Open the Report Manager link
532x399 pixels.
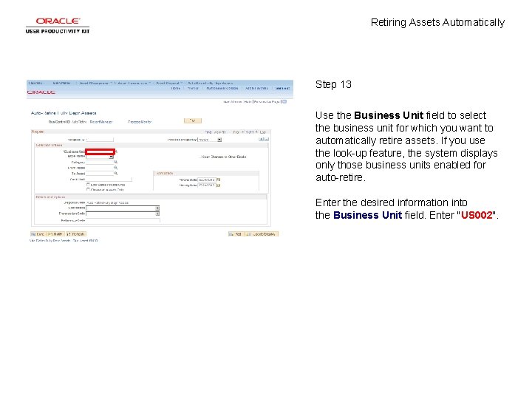click(100, 122)
